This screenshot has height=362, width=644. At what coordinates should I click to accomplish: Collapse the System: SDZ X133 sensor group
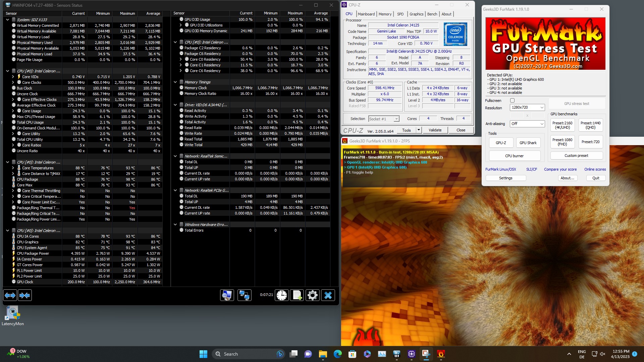(7, 20)
